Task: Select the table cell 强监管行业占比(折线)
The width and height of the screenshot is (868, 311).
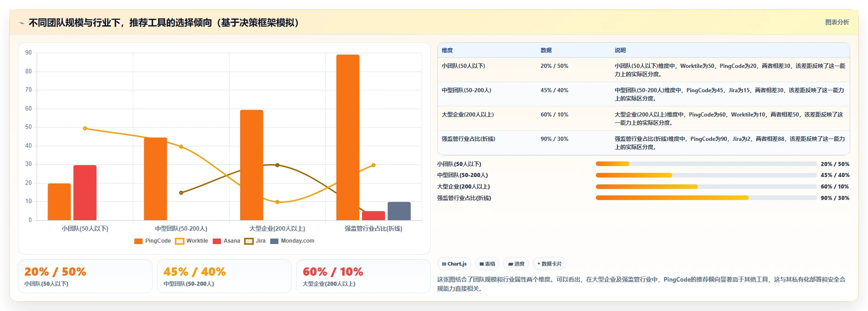Action: click(x=468, y=139)
